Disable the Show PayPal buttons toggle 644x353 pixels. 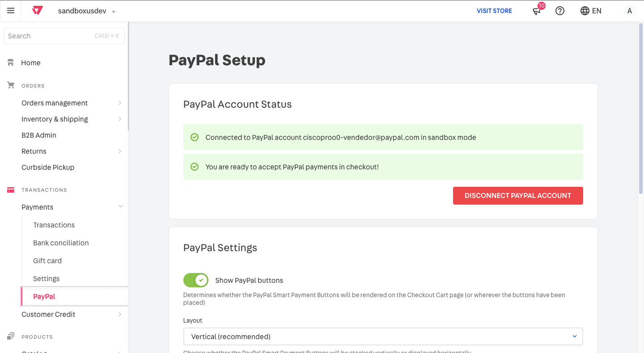coord(196,280)
